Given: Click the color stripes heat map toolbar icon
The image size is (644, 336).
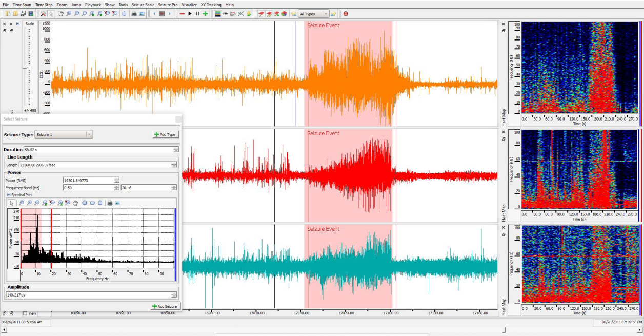Looking at the screenshot, I should pyautogui.click(x=218, y=14).
